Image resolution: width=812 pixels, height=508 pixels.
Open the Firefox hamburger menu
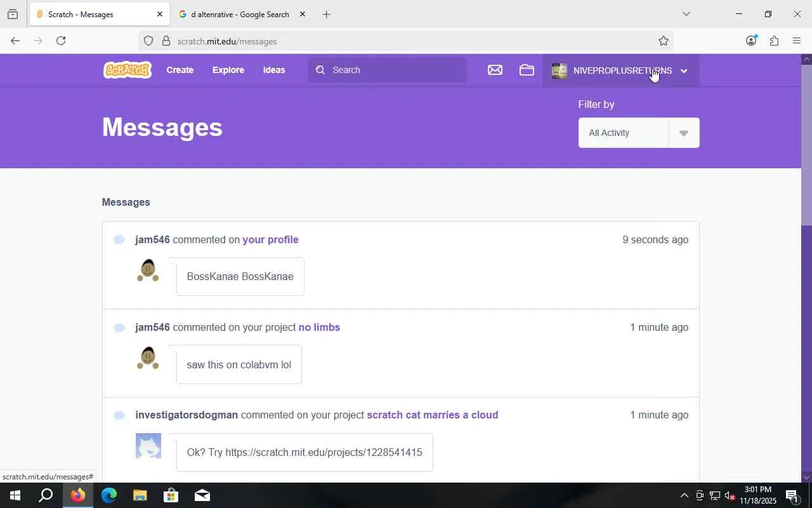[797, 41]
